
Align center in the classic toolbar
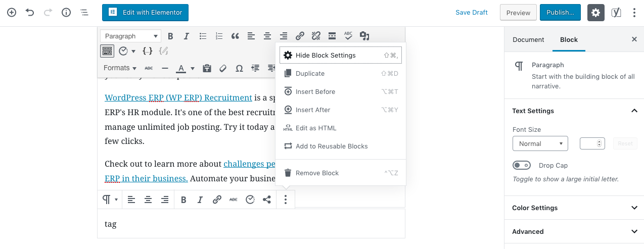(x=267, y=36)
